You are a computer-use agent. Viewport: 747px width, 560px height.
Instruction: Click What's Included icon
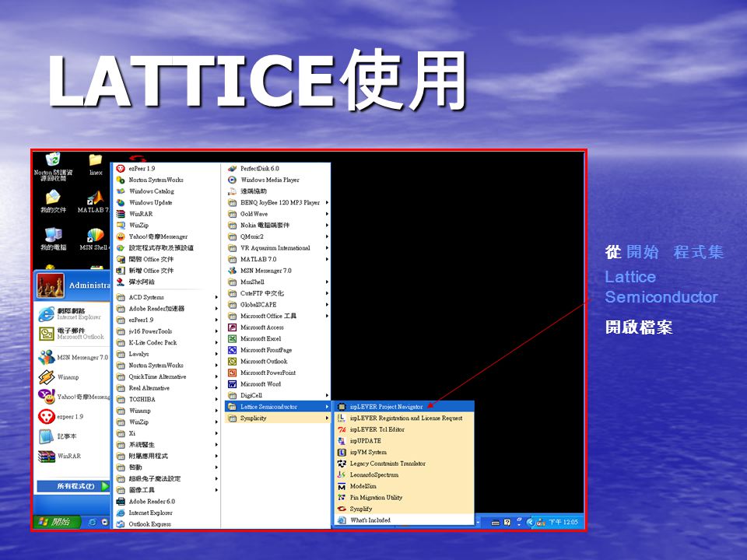(342, 520)
